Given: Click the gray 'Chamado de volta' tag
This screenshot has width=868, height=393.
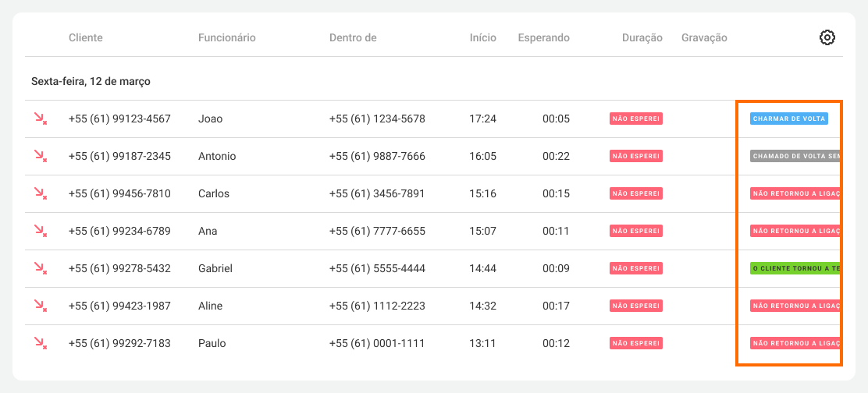Looking at the screenshot, I should (x=795, y=156).
